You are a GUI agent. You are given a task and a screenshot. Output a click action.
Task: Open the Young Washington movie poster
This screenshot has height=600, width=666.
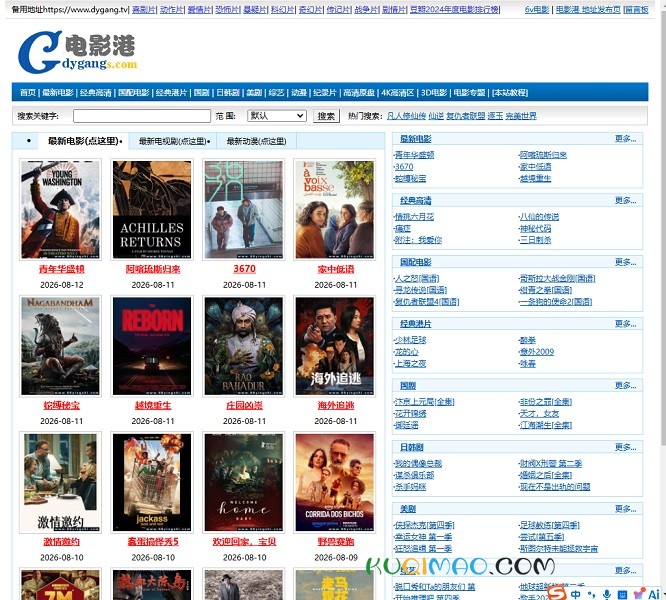click(60, 209)
